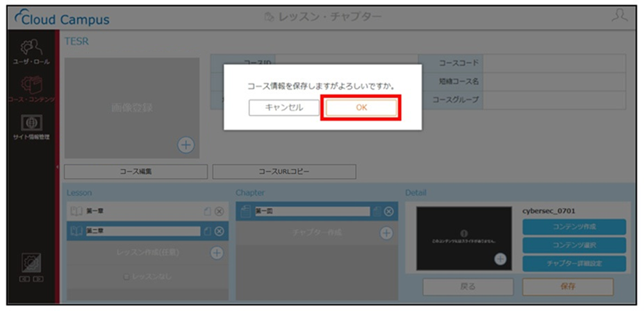Click plus icon on content thumbnail
The height and width of the screenshot is (311, 644).
point(500,259)
